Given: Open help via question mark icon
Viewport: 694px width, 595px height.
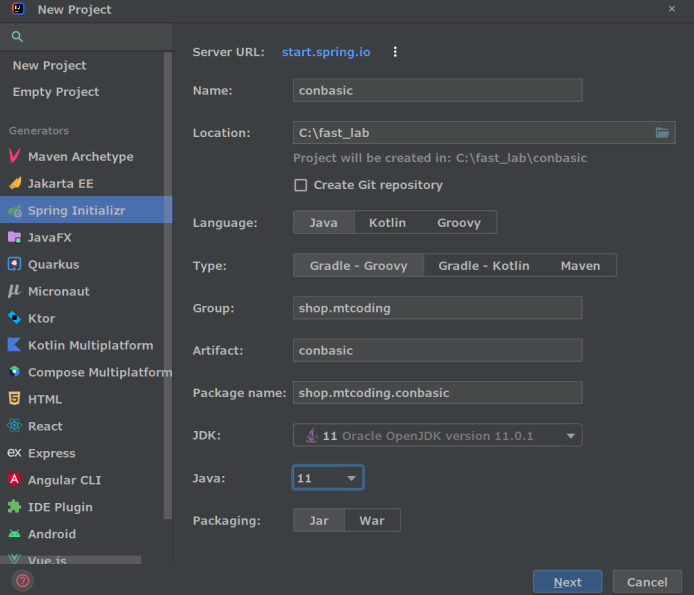Looking at the screenshot, I should [23, 580].
